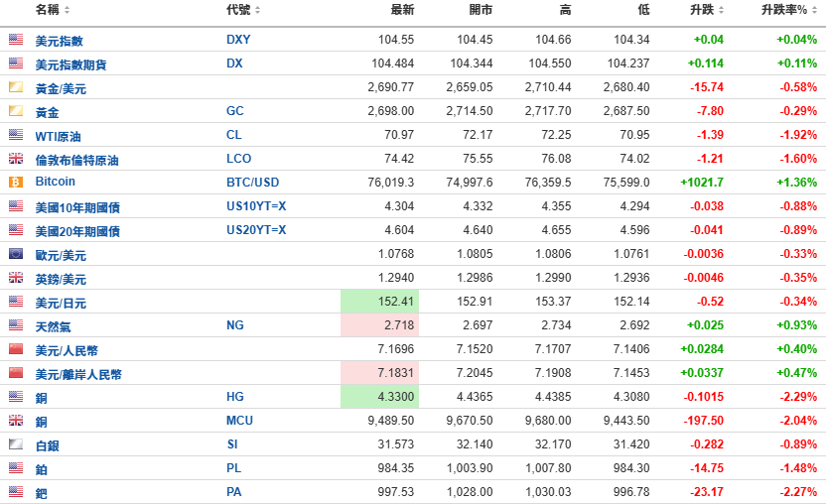Open the 美國10年期國債 link
The height and width of the screenshot is (504, 826).
(x=77, y=207)
